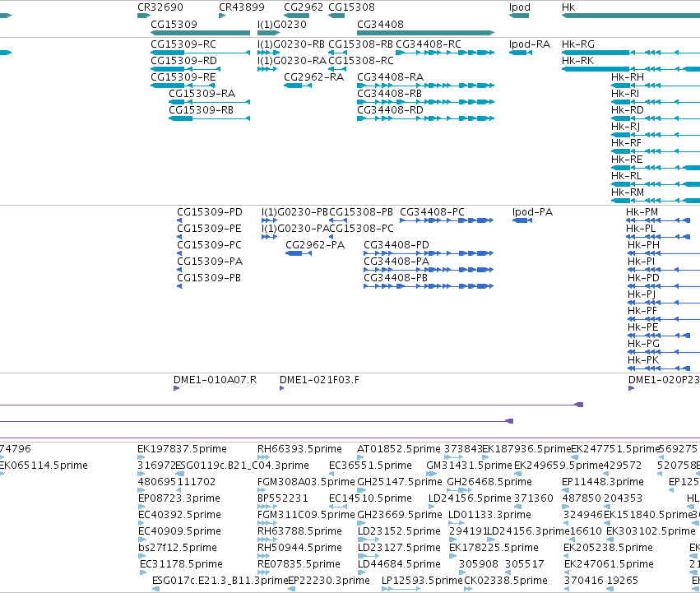The width and height of the screenshot is (700, 593).
Task: Click EST RH66393.5prime
Action: point(263,457)
